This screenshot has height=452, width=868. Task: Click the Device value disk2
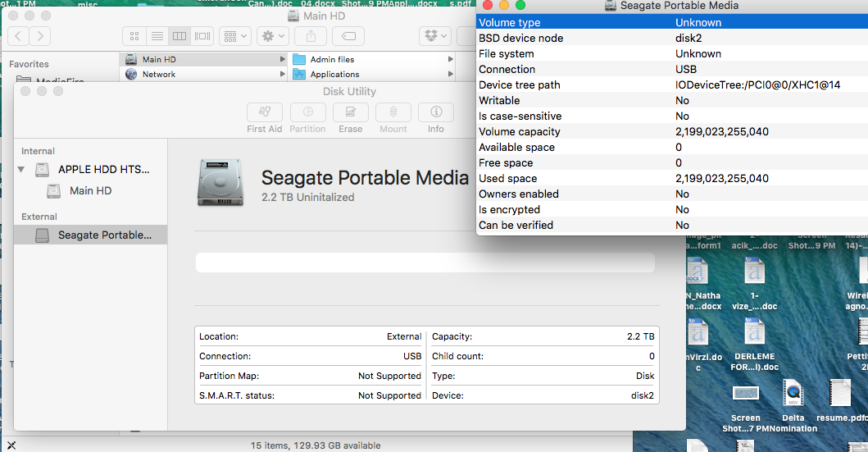tap(642, 395)
